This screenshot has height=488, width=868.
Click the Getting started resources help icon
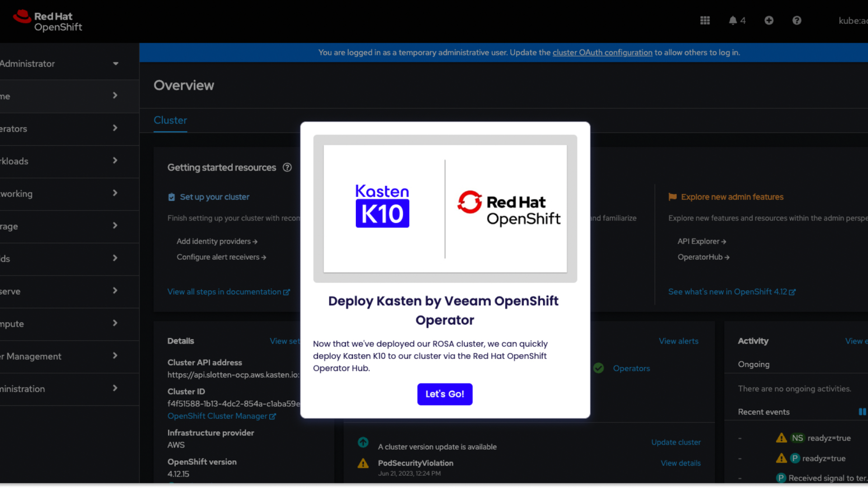(x=287, y=167)
